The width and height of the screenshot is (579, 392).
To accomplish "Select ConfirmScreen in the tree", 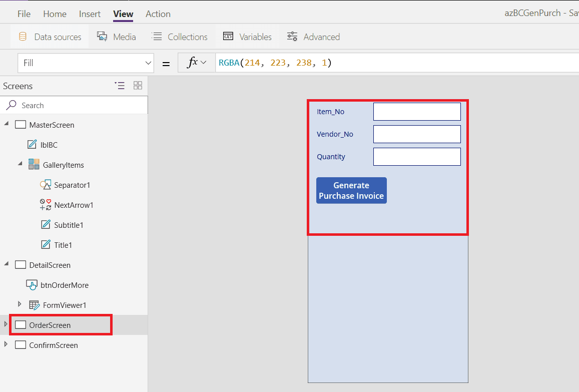I will click(54, 345).
